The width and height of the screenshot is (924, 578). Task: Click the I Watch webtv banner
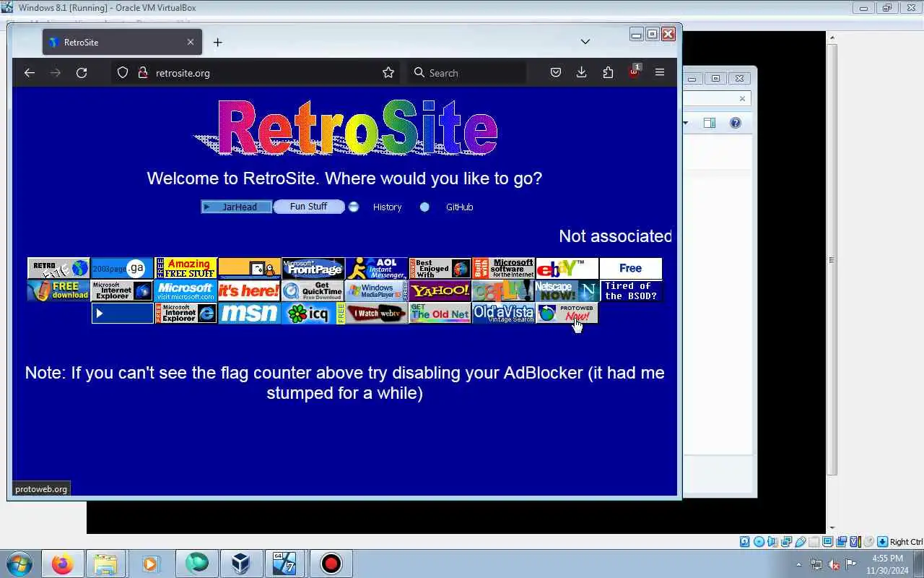pyautogui.click(x=376, y=313)
